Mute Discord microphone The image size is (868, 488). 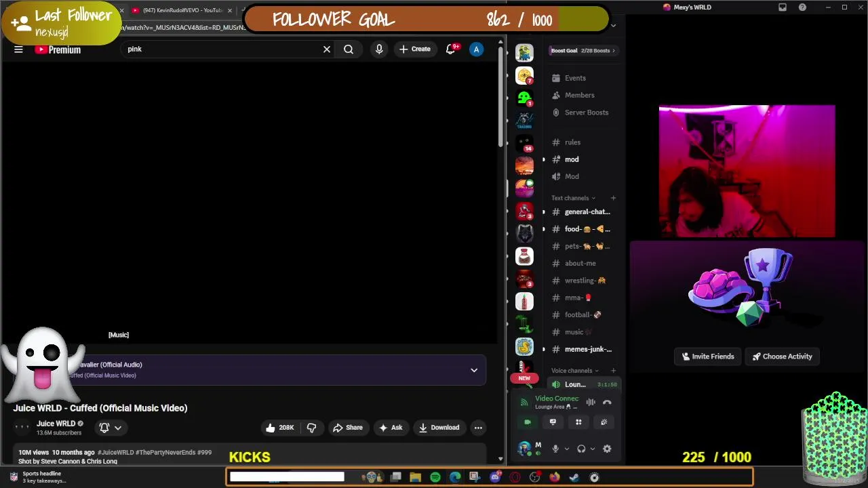pos(555,449)
